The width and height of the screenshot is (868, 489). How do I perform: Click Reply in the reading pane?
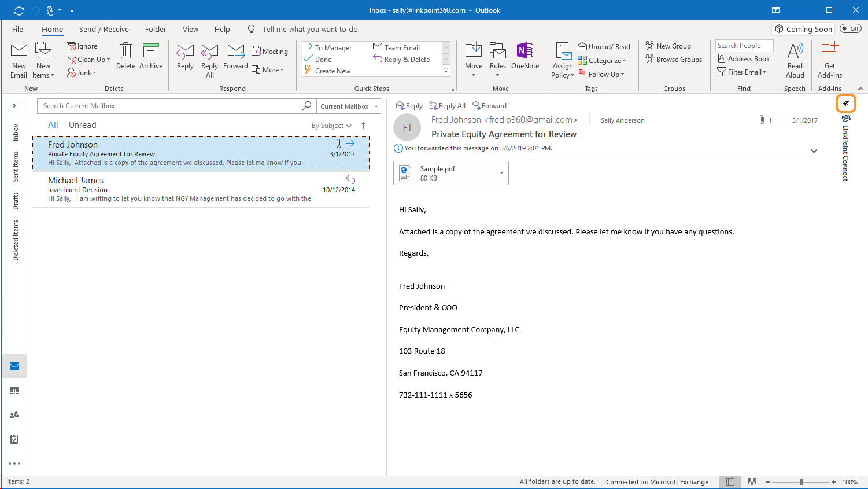409,106
